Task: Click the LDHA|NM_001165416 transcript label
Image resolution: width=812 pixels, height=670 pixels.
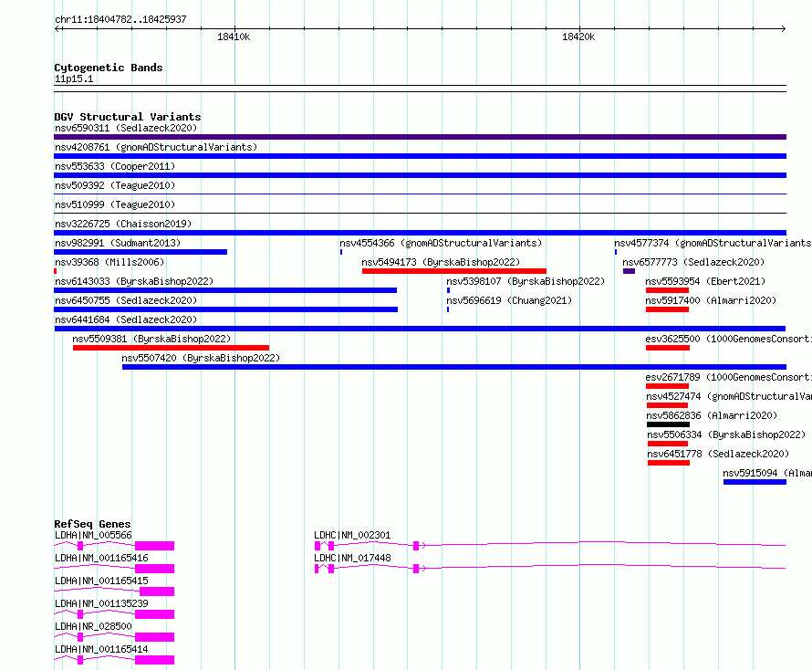Action: (x=101, y=558)
